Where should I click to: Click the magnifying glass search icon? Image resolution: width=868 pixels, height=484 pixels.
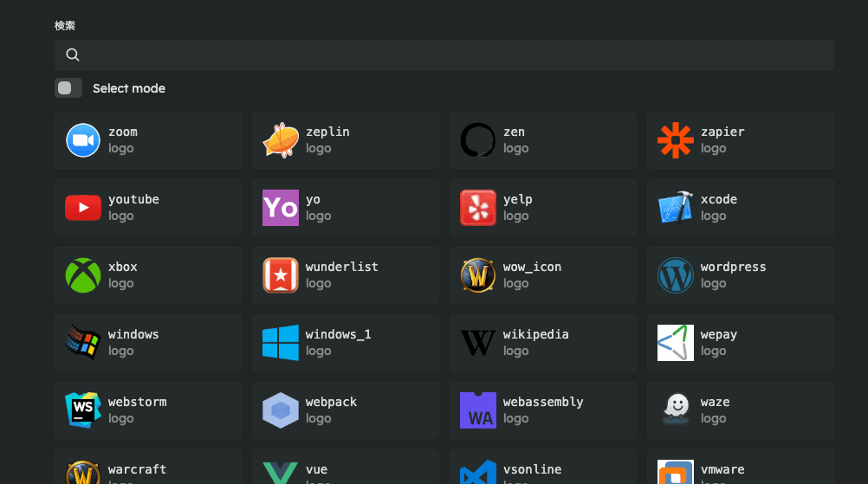(x=73, y=55)
